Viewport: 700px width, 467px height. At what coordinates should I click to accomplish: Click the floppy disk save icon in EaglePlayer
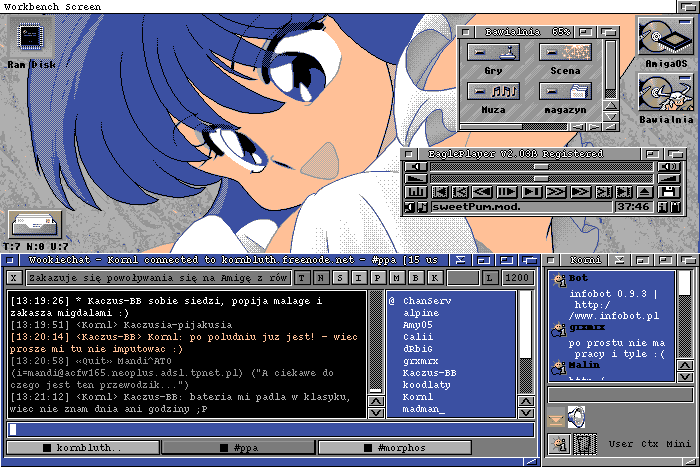(x=669, y=192)
